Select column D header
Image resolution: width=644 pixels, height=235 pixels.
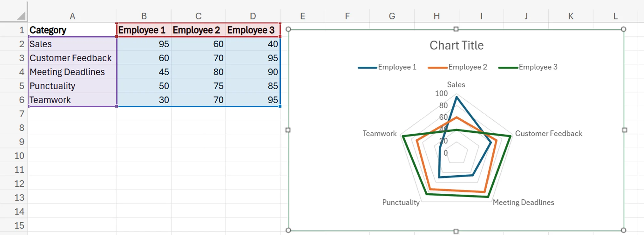point(253,16)
